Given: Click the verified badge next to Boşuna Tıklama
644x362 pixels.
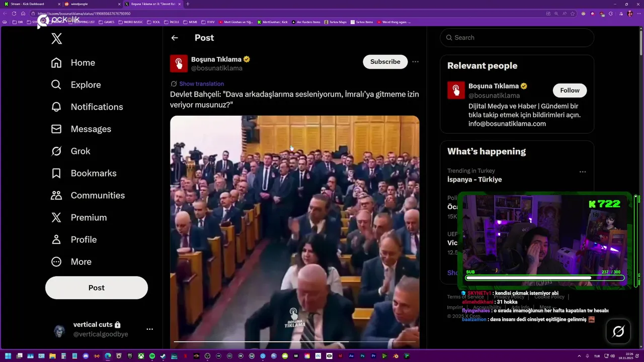Looking at the screenshot, I should point(247,59).
